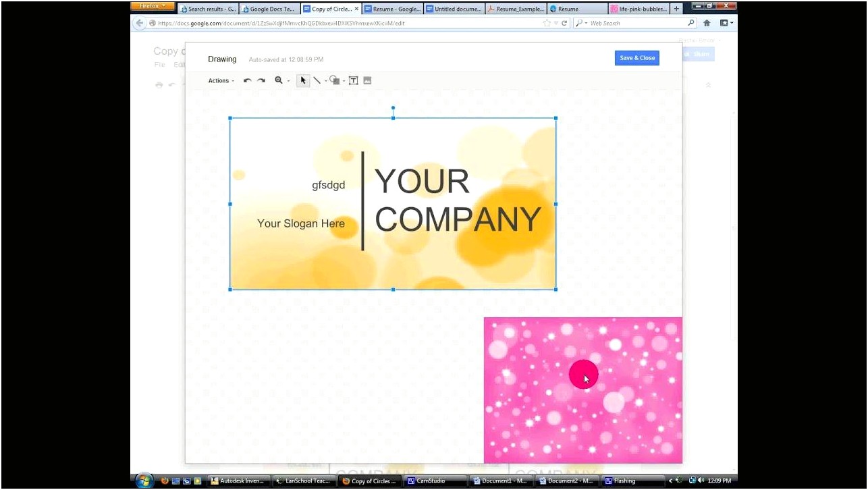Open a new browser tab
This screenshot has width=868, height=490.
[676, 9]
